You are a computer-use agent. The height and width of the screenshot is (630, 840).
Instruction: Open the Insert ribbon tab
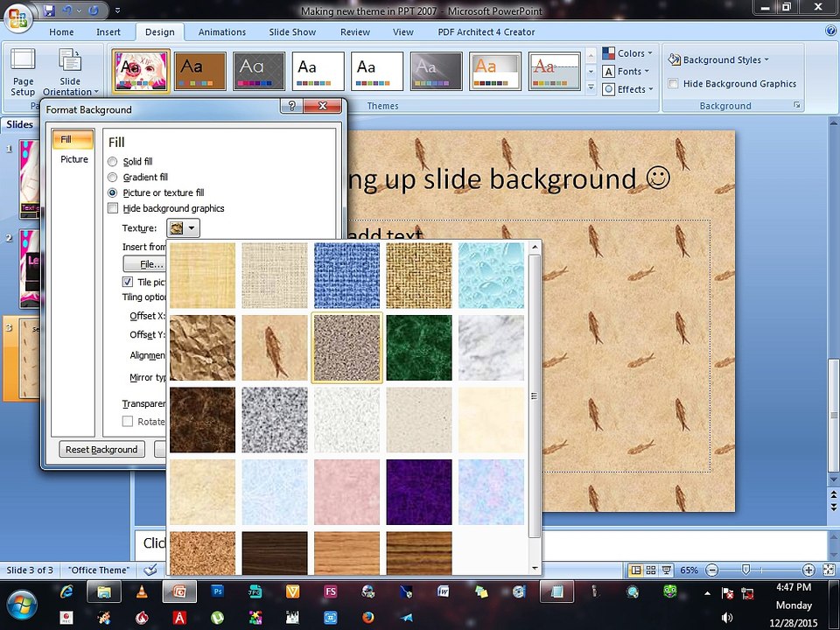click(108, 32)
